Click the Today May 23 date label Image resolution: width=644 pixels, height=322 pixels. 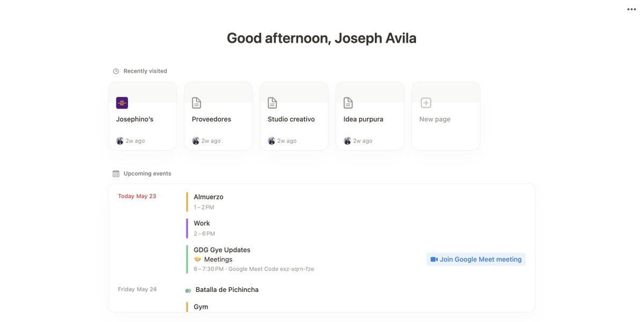click(137, 196)
